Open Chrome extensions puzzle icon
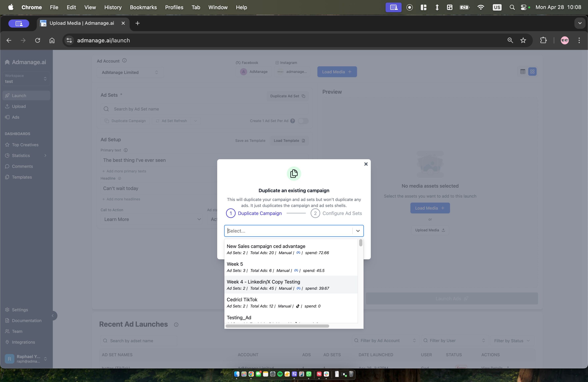Viewport: 588px width, 382px height. point(543,40)
